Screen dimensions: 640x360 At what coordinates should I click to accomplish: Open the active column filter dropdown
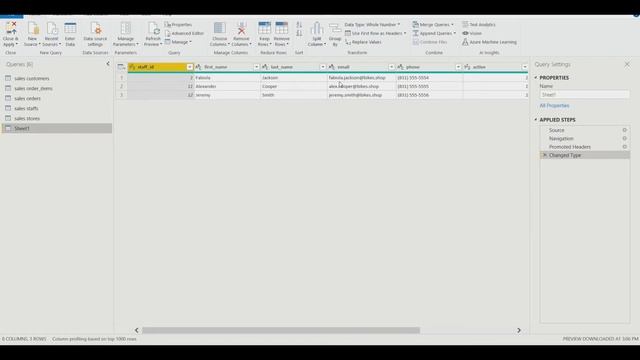pyautogui.click(x=525, y=67)
